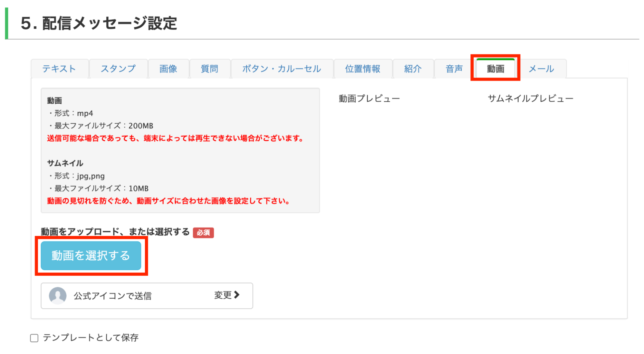
Task: Click the 変更 link text
Action: click(223, 295)
